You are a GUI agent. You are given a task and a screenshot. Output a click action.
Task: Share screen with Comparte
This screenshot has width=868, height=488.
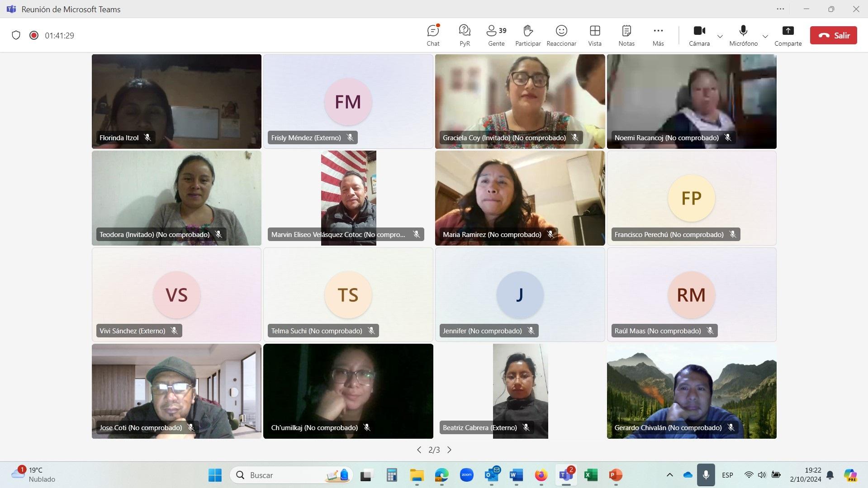click(788, 35)
